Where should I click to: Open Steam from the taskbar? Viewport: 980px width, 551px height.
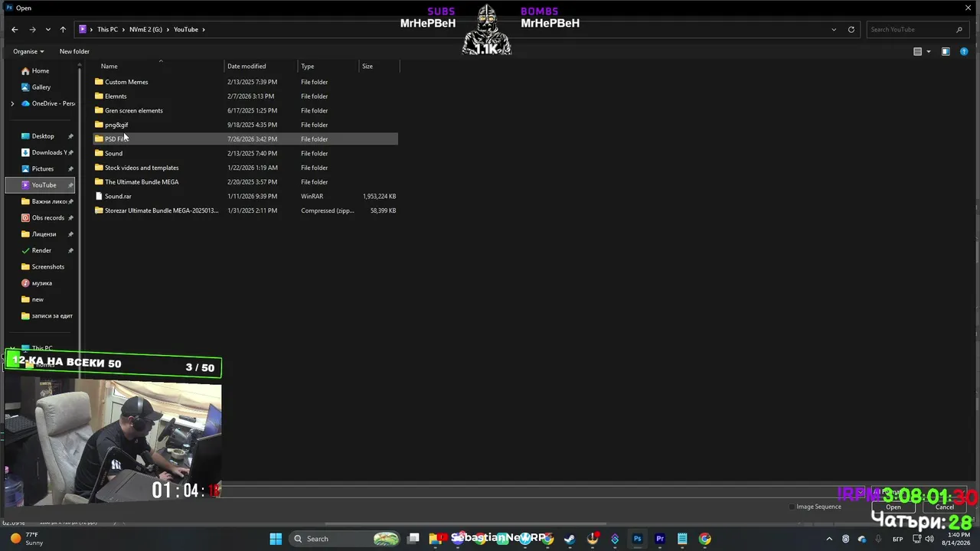570,539
